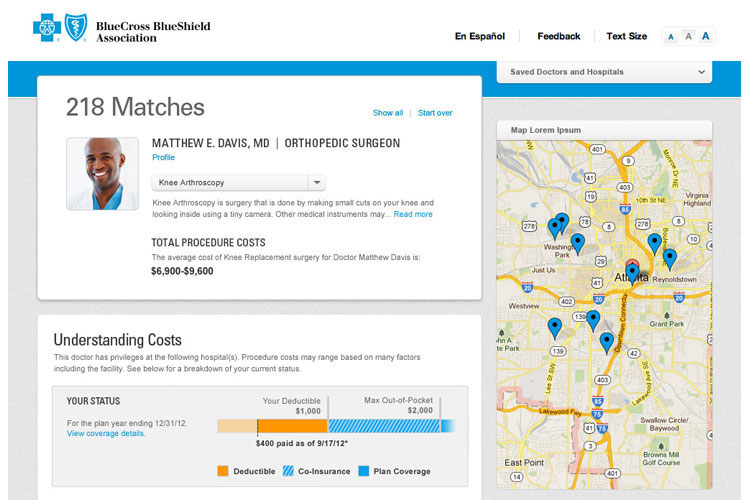
Task: Open Dr. Davis's Profile link
Action: [x=163, y=157]
